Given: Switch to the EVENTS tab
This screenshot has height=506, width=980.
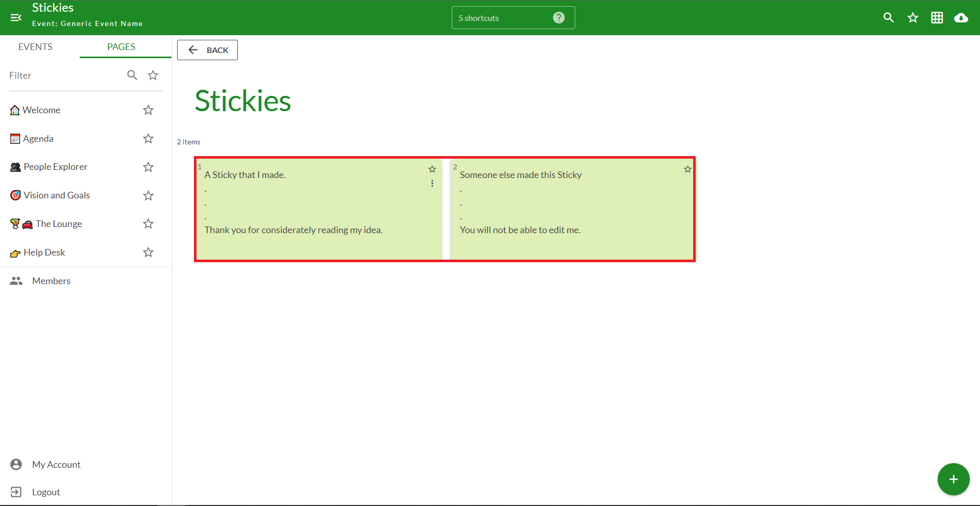Looking at the screenshot, I should [35, 47].
